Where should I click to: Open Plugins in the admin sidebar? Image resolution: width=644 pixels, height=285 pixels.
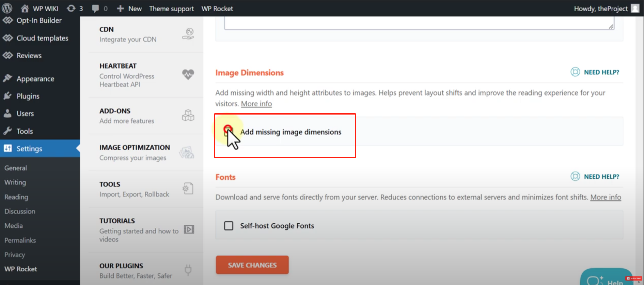click(28, 96)
